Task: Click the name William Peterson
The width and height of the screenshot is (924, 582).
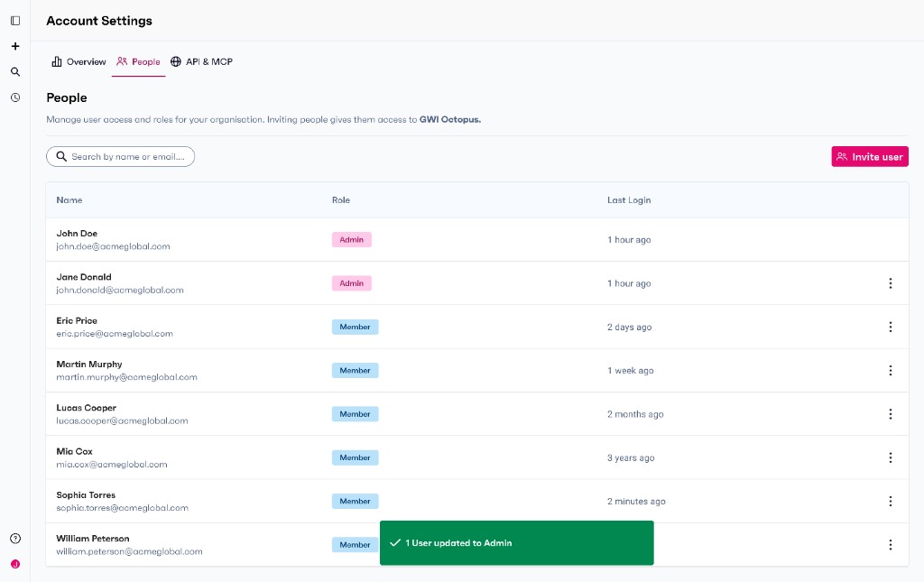Action: point(93,539)
